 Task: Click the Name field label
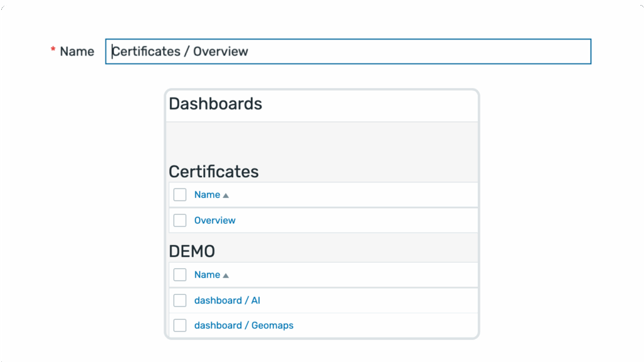(x=77, y=52)
